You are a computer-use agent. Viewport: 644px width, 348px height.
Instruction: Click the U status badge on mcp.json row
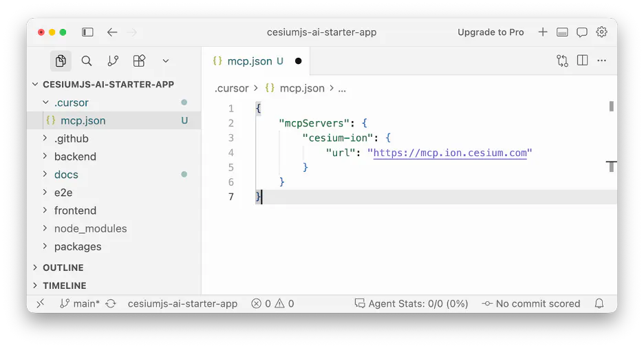click(x=184, y=120)
